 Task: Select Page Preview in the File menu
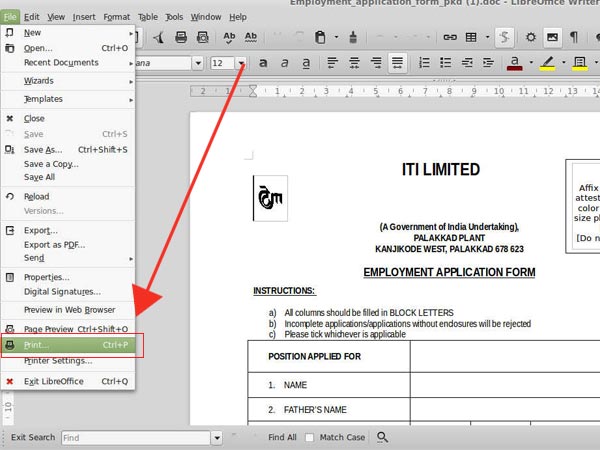click(68, 329)
